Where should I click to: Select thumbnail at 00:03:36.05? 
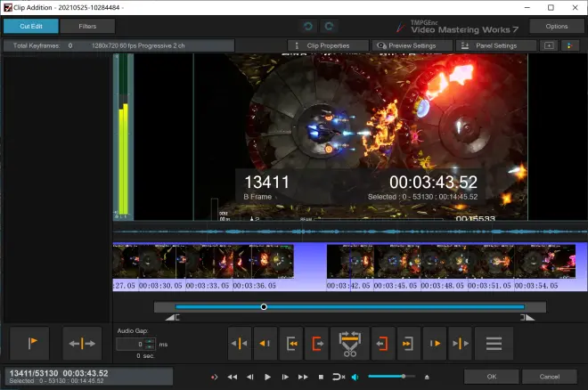263,261
